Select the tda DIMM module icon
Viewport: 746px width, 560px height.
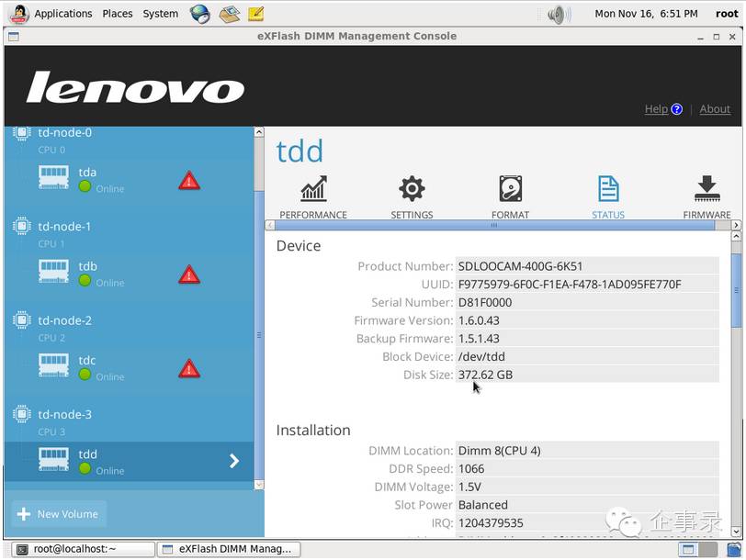click(x=53, y=177)
